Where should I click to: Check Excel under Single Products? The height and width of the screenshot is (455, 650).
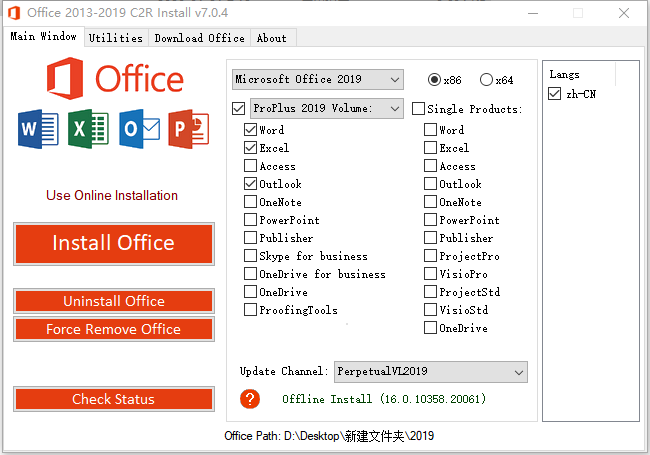pos(430,148)
